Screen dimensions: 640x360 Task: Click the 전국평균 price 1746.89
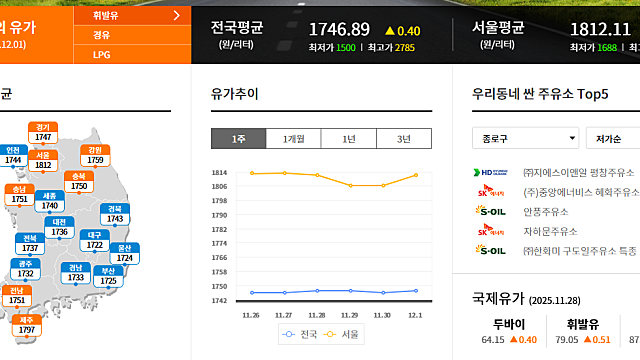pyautogui.click(x=339, y=29)
